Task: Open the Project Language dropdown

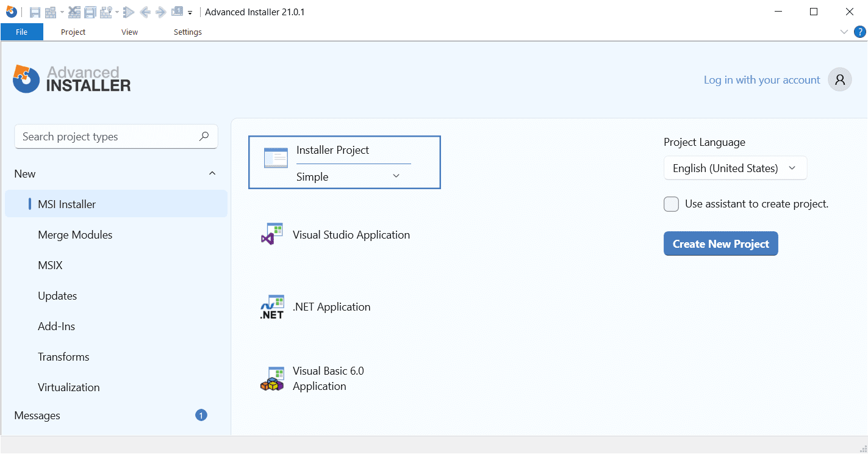Action: pos(734,168)
